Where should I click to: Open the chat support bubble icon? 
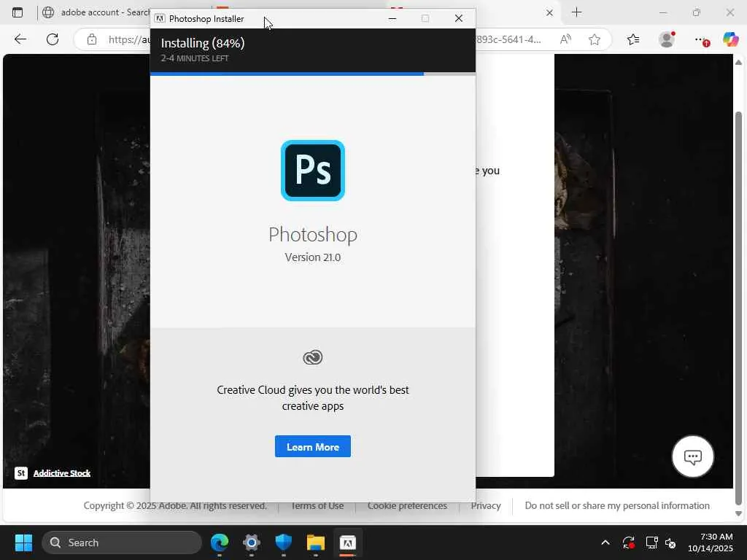click(692, 456)
